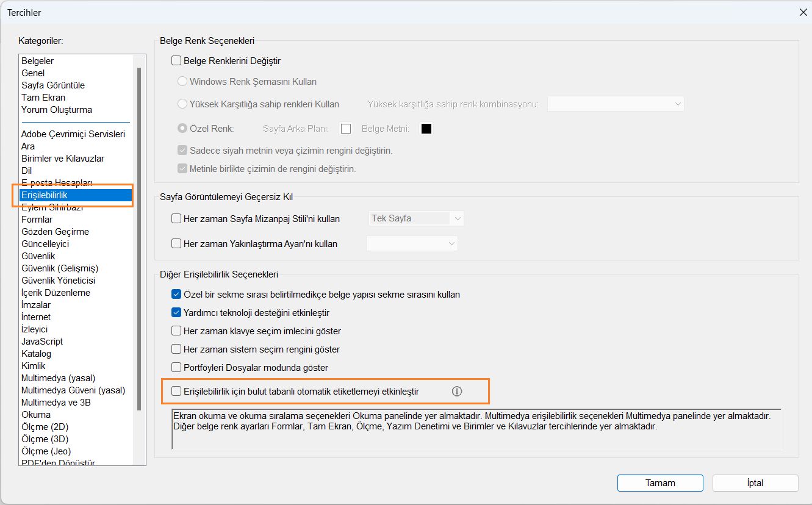Open the JavaScript category
The width and height of the screenshot is (812, 505).
tap(42, 342)
